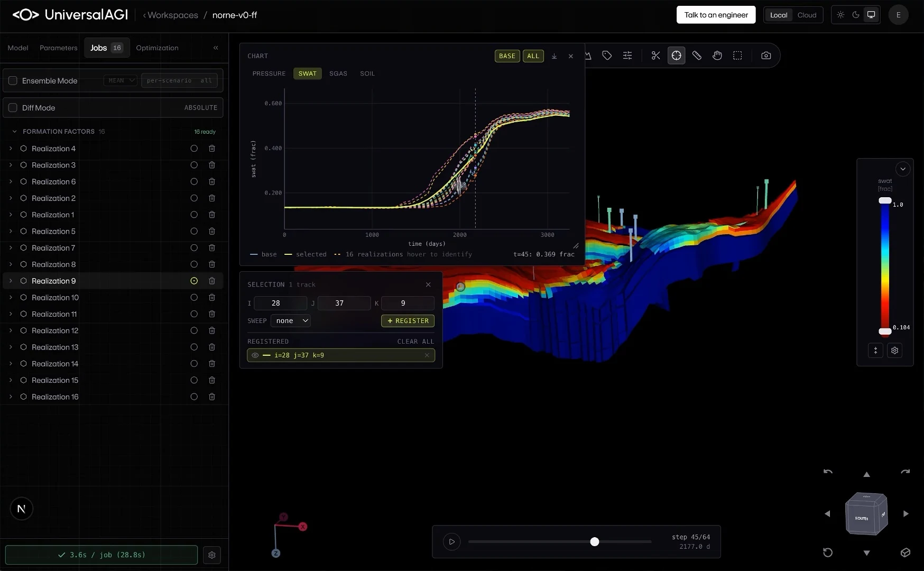
Task: Select the scissors cut tool in toolbar
Action: 655,56
